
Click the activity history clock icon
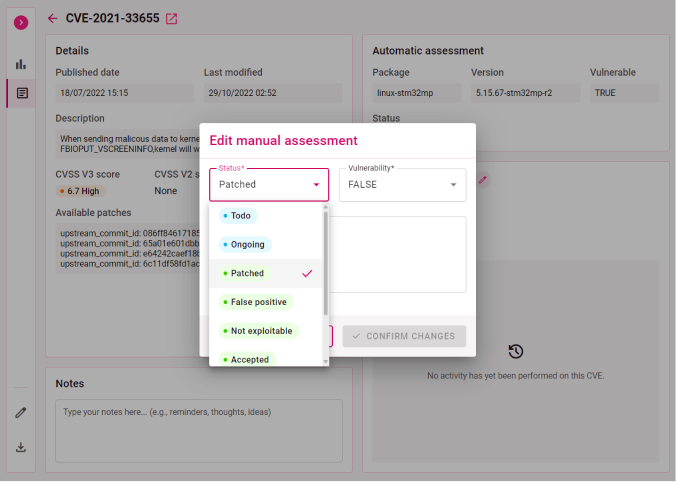516,351
